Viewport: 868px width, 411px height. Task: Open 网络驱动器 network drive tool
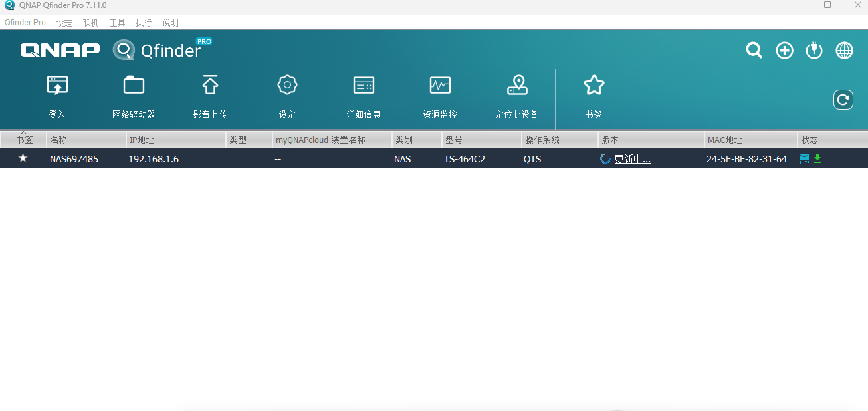[134, 98]
